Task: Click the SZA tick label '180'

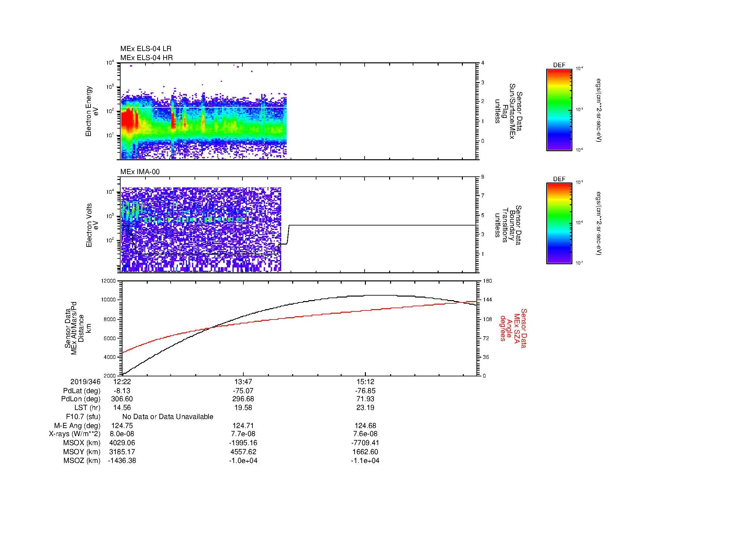Action: 487,281
